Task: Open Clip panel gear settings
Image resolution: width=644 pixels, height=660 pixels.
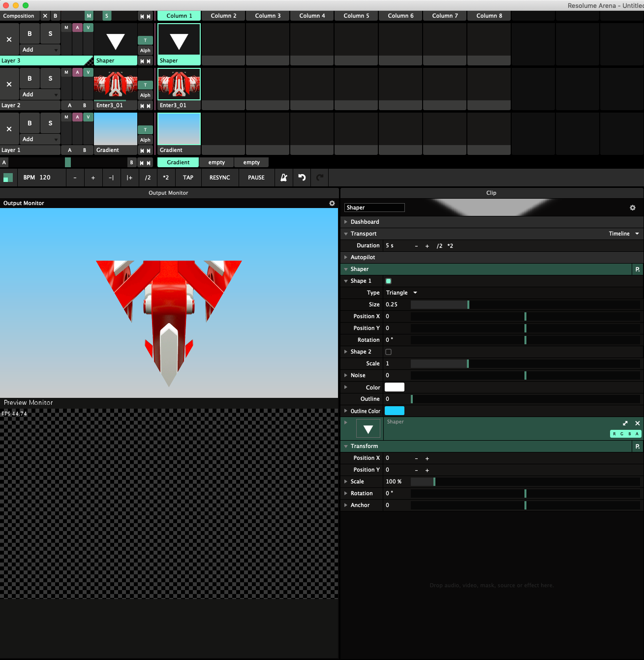Action: (x=633, y=208)
